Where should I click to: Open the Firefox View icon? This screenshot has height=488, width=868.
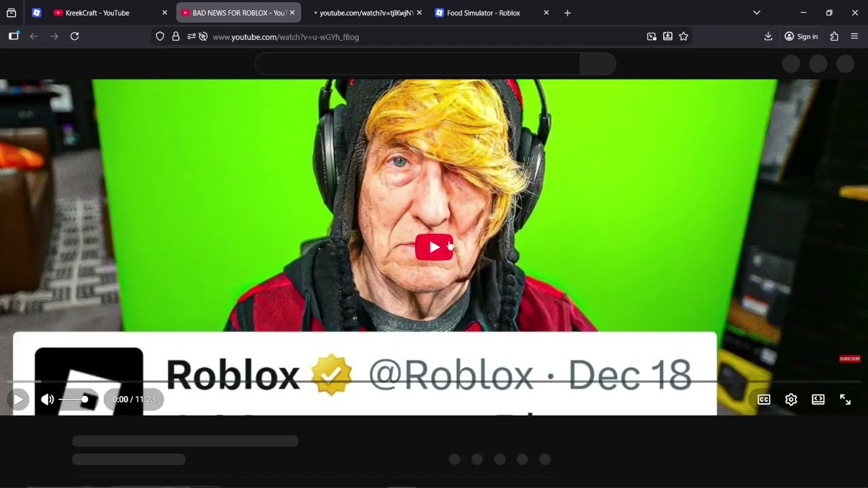tap(12, 13)
